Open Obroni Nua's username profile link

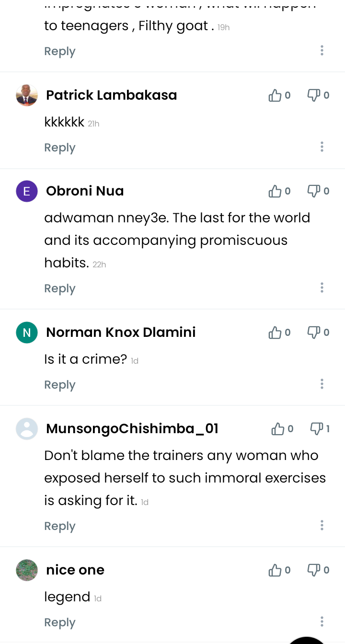tap(85, 191)
